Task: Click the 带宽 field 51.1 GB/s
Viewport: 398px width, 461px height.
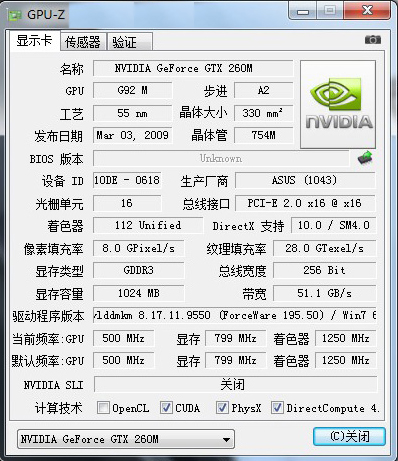Action: tap(324, 293)
